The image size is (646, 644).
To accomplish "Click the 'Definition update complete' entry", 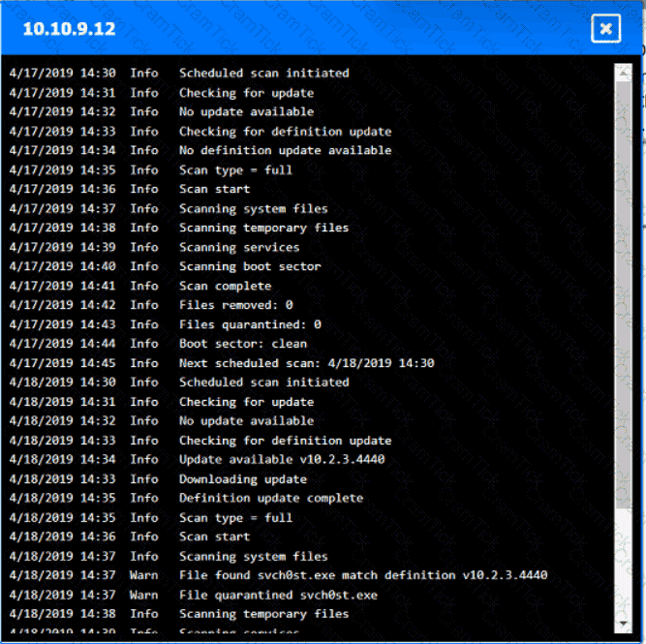I will (270, 498).
